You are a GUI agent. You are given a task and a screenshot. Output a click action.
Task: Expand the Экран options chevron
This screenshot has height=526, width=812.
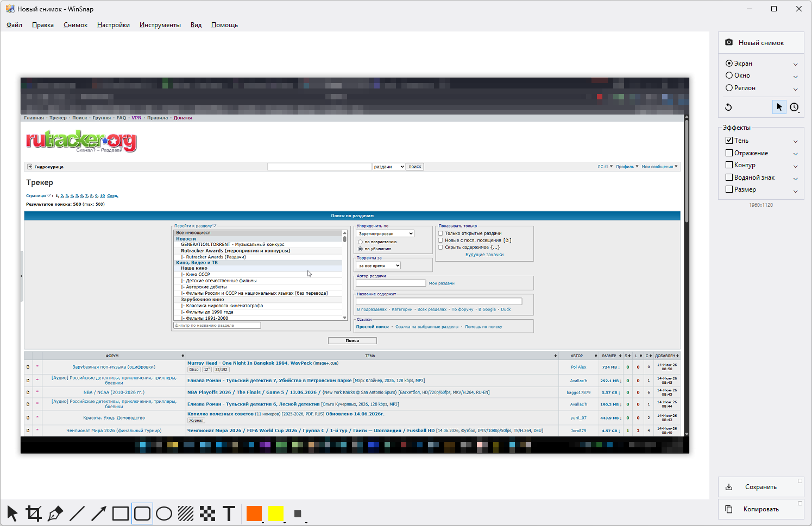coord(796,64)
